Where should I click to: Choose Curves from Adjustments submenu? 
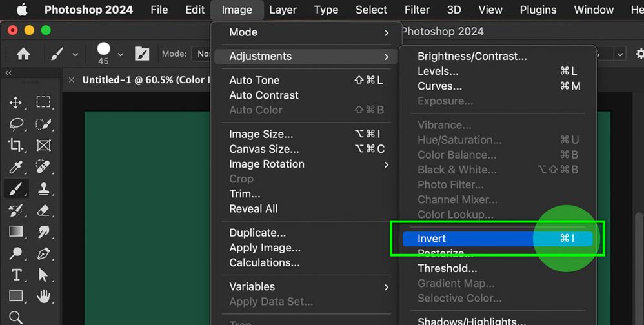[x=498, y=86]
